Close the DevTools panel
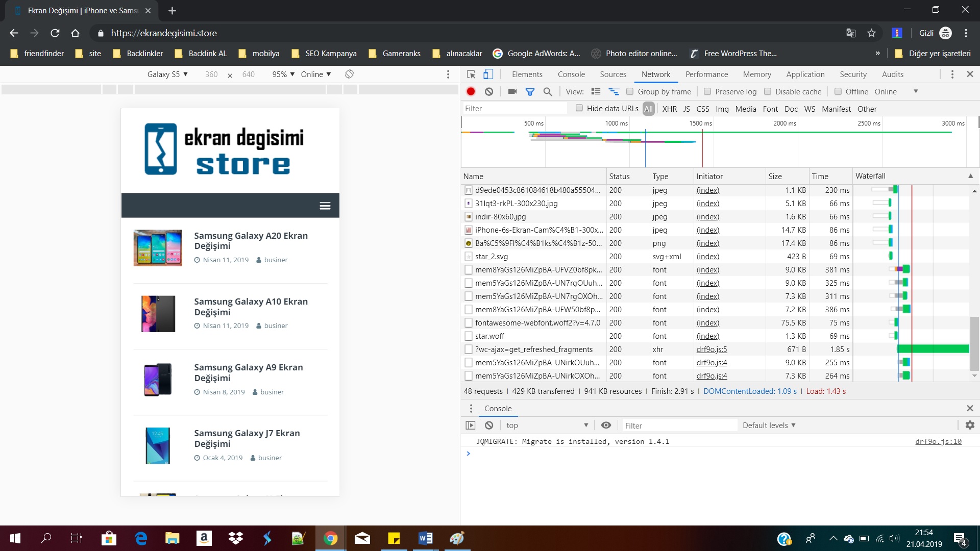The image size is (980, 551). 970,74
